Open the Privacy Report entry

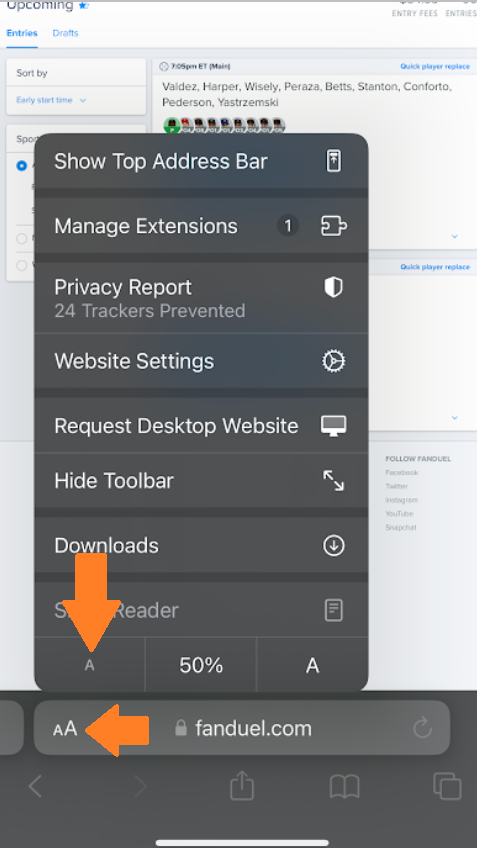click(201, 298)
